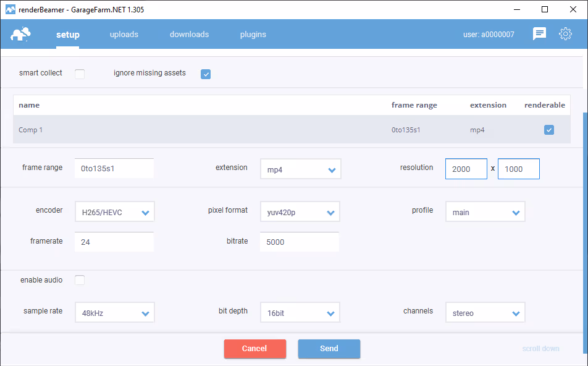Click the extension column header

488,105
